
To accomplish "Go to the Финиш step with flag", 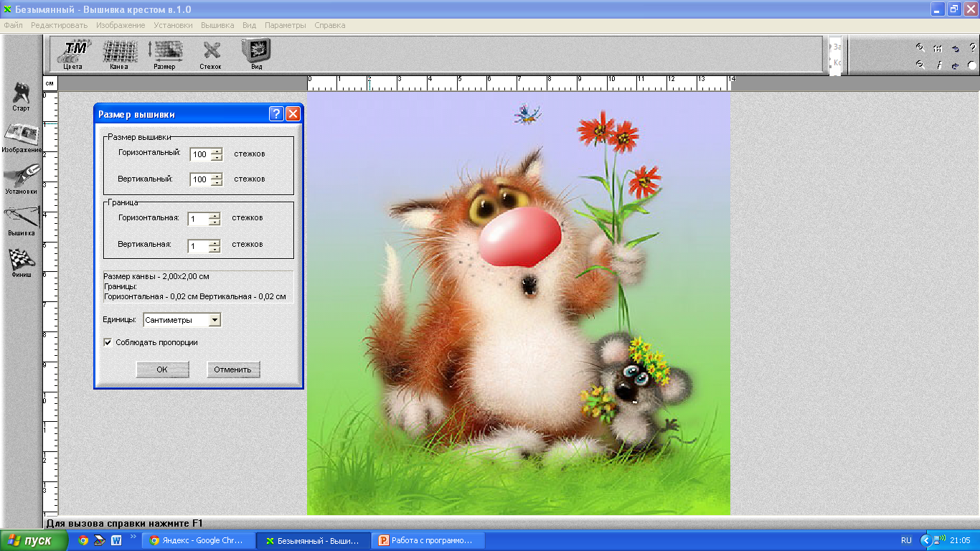I will (22, 263).
